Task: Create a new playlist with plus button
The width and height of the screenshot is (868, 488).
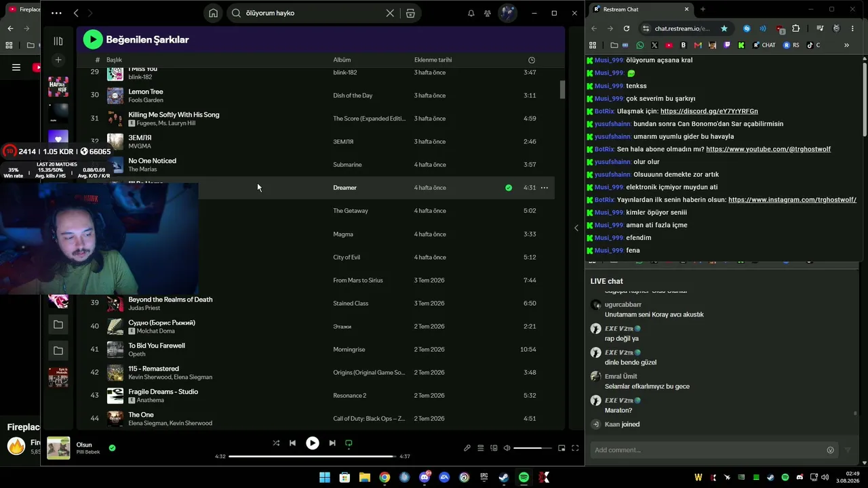Action: point(58,60)
